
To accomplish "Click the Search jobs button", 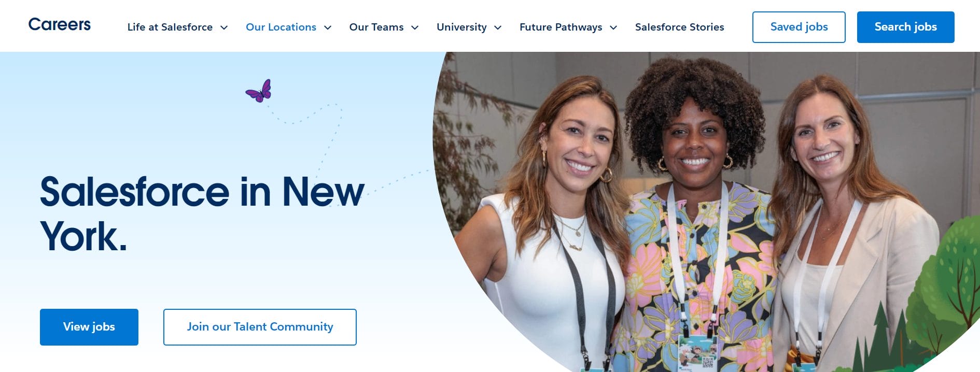I will (906, 27).
